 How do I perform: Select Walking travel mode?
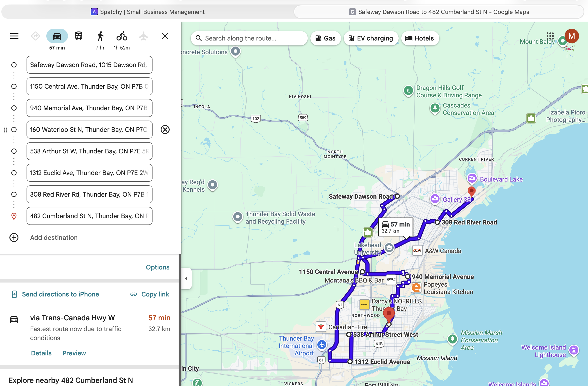click(x=100, y=36)
